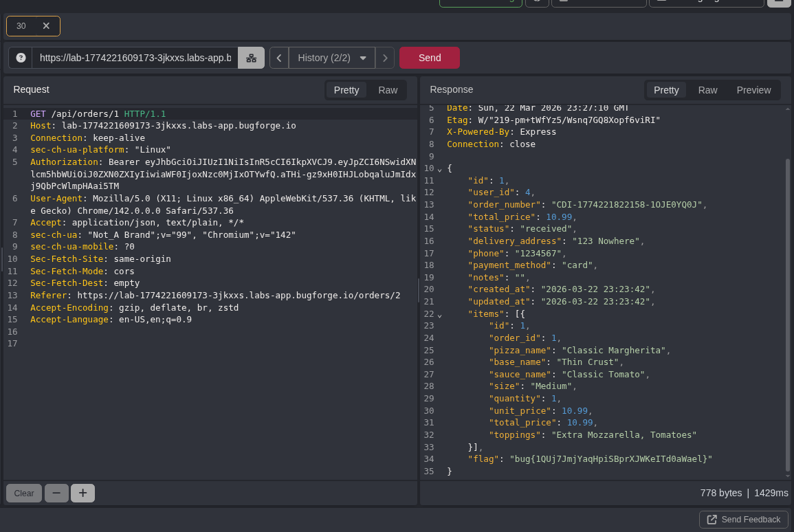Go to next history entry arrow
Screen dimensions: 794x532
pyautogui.click(x=385, y=58)
